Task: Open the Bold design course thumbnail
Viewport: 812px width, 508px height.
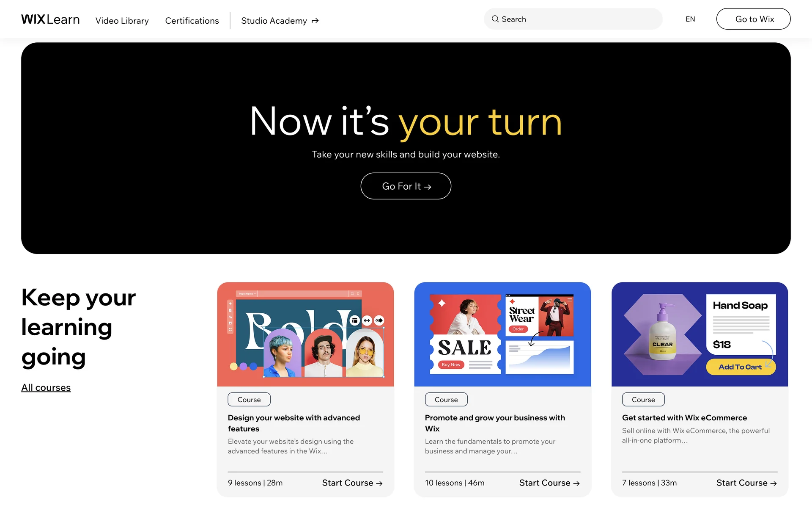Action: tap(305, 334)
